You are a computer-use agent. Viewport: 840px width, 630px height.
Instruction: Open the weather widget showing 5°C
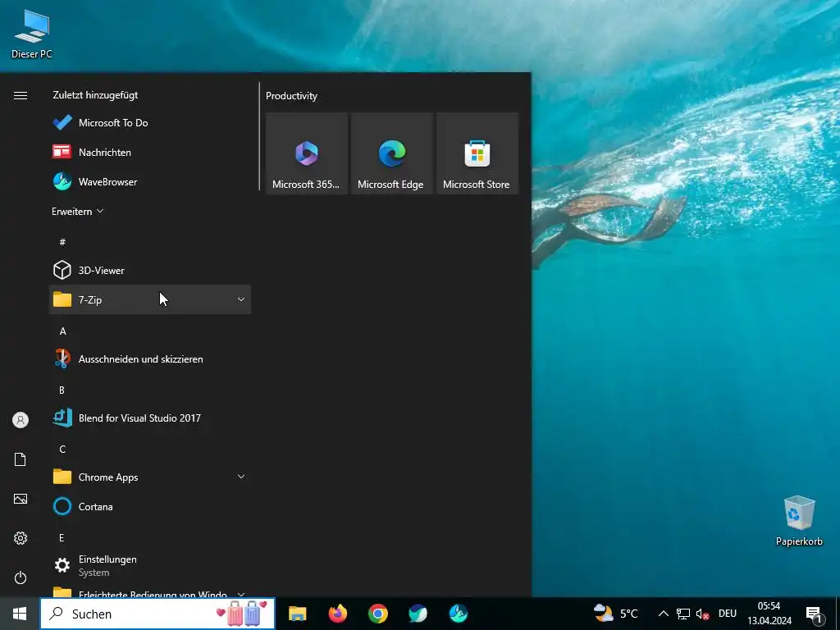(615, 614)
